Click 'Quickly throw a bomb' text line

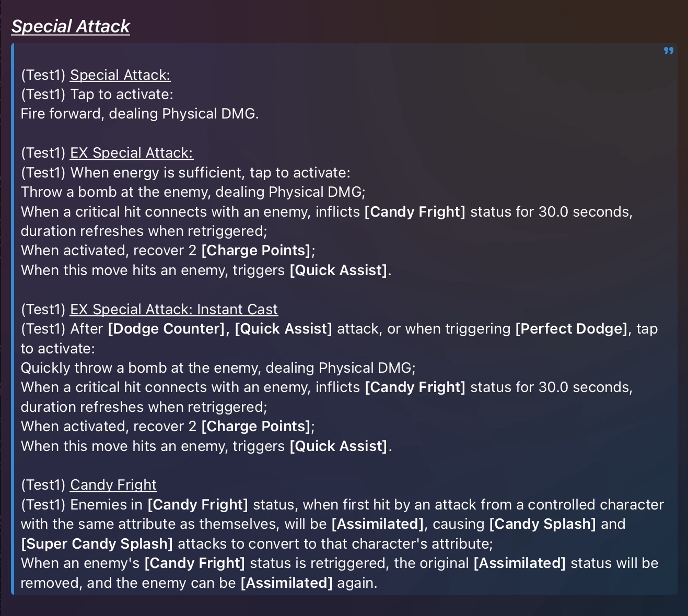pos(218,368)
